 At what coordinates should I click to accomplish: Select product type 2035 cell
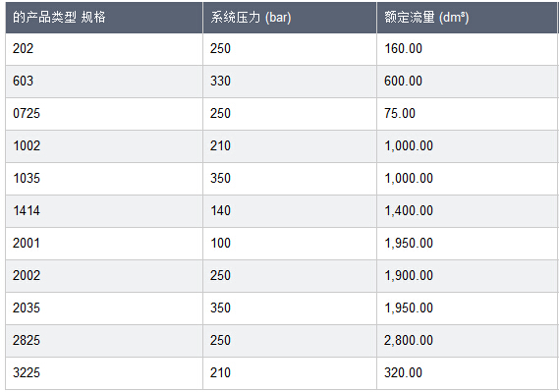pyautogui.click(x=104, y=308)
